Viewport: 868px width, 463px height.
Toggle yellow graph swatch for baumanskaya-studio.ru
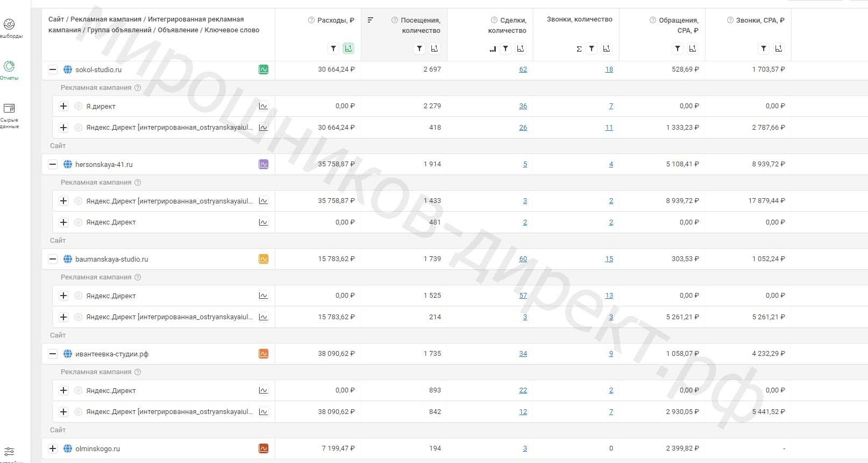coord(264,259)
